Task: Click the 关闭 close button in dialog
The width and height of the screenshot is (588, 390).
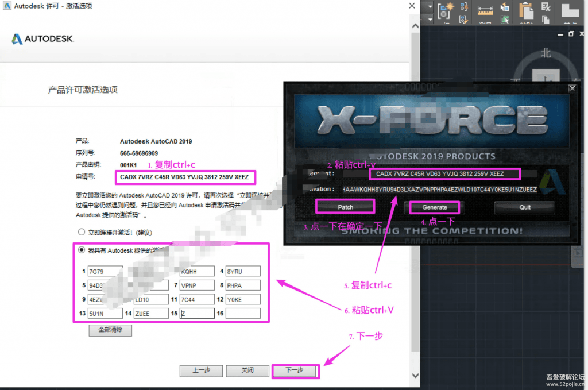Action: (247, 370)
